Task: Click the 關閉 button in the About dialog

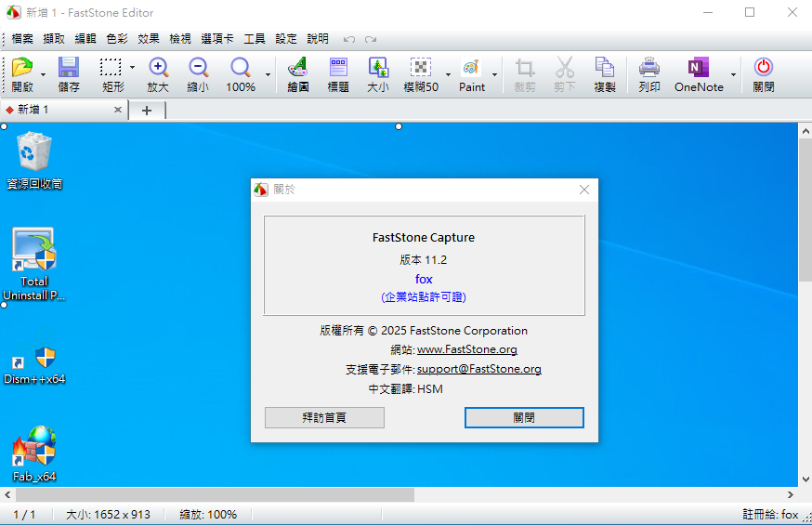Action: pos(524,417)
